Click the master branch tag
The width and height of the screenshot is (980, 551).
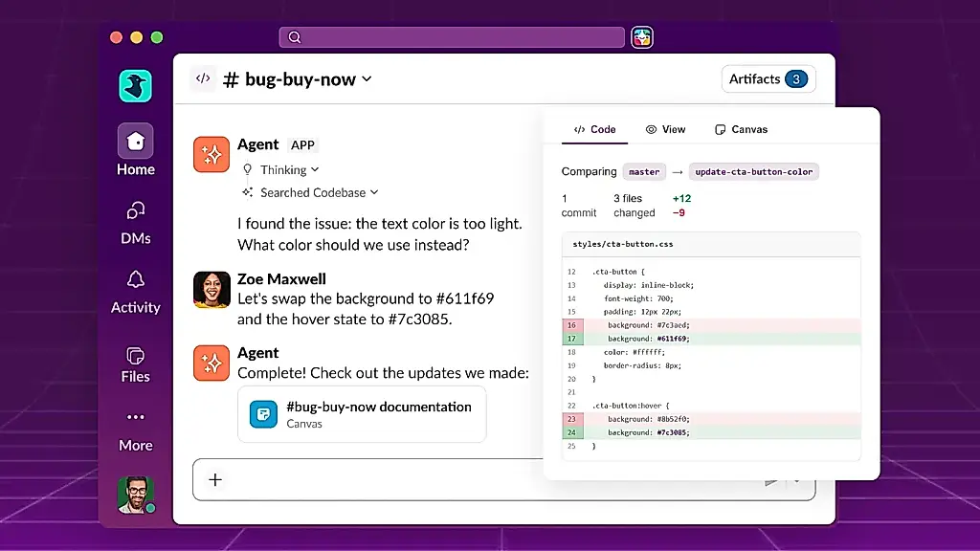644,172
